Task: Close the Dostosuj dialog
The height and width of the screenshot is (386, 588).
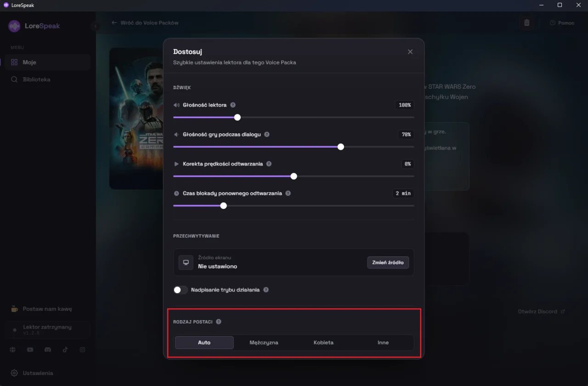Action: pos(410,52)
